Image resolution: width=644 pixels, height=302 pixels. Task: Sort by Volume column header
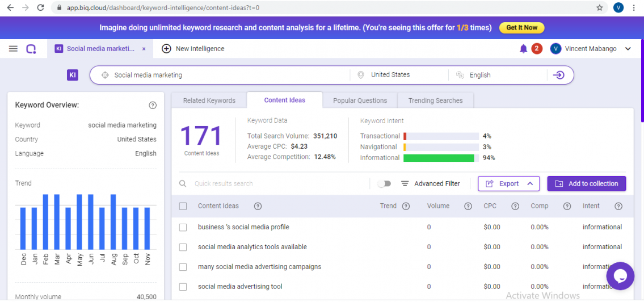pos(438,206)
